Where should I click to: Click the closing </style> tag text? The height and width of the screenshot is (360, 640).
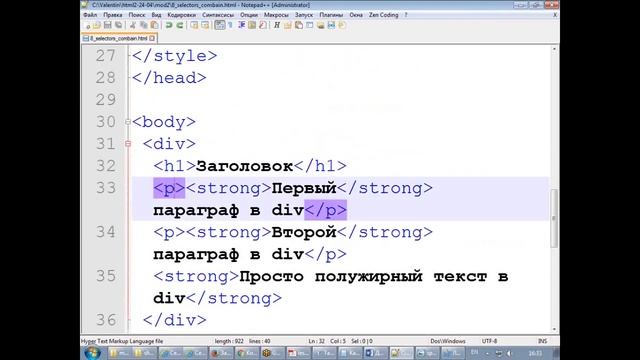tap(174, 56)
